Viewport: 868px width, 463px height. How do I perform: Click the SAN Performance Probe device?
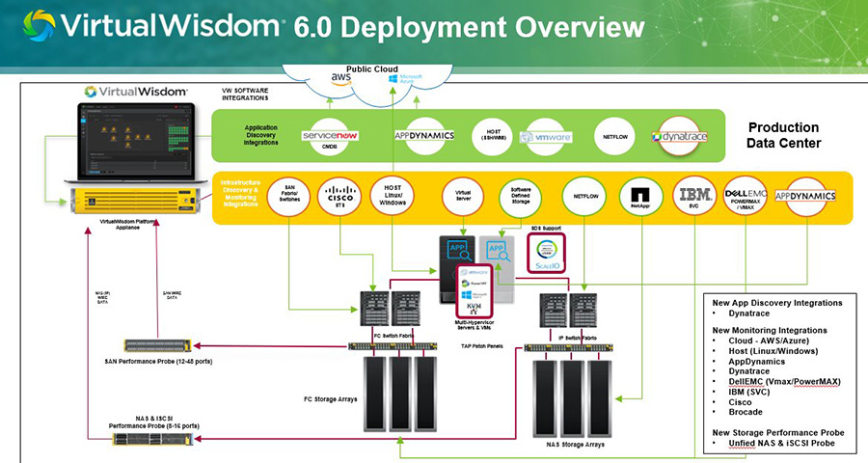click(x=158, y=346)
